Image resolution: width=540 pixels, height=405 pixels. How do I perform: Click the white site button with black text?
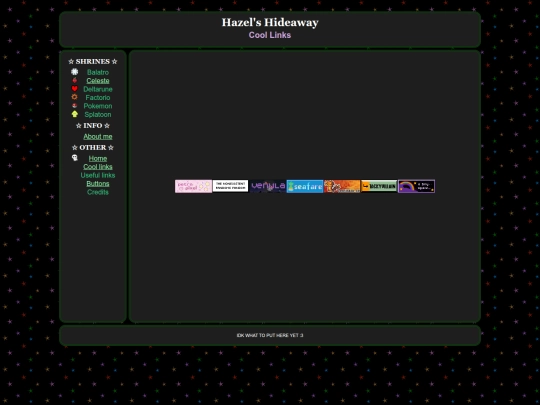pyautogui.click(x=230, y=186)
